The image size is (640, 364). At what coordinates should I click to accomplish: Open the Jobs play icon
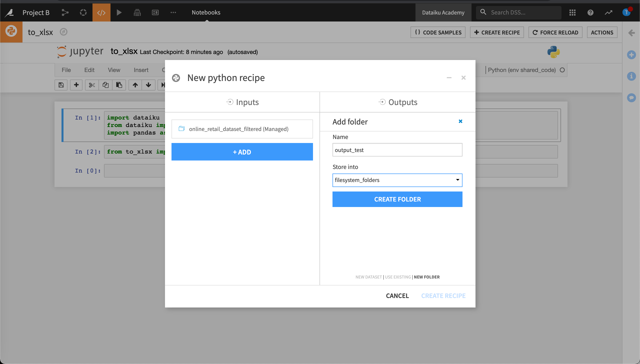(x=119, y=12)
